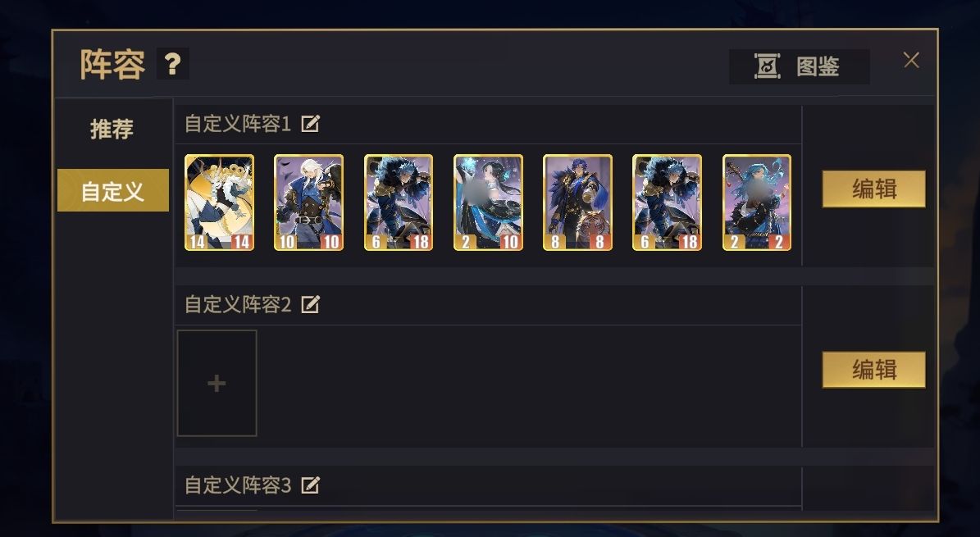Select the blue-haired card showing 8/8
The image size is (980, 537).
577,203
